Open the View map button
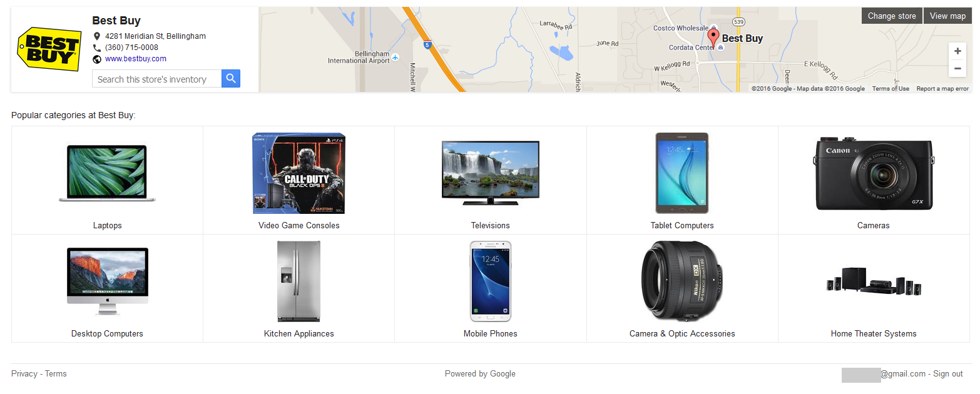 point(947,16)
